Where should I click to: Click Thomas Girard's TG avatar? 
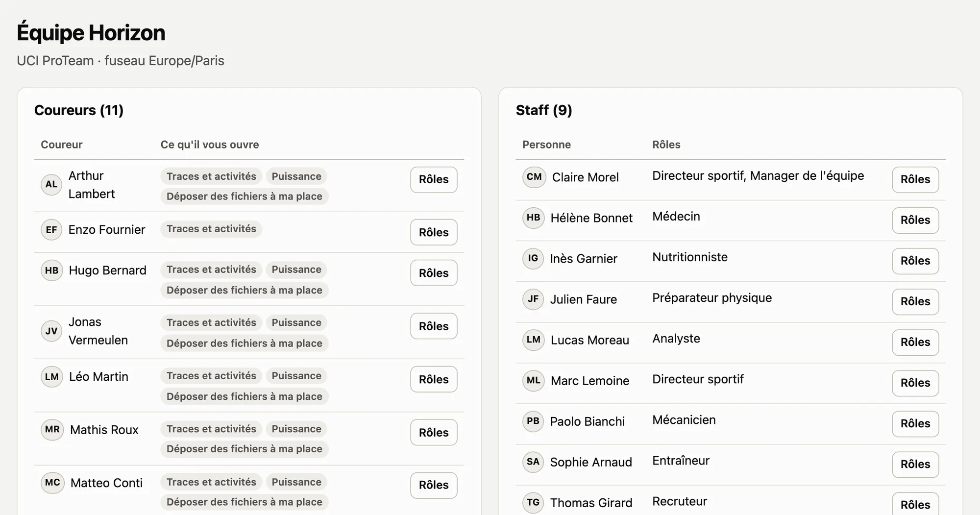[x=533, y=503]
